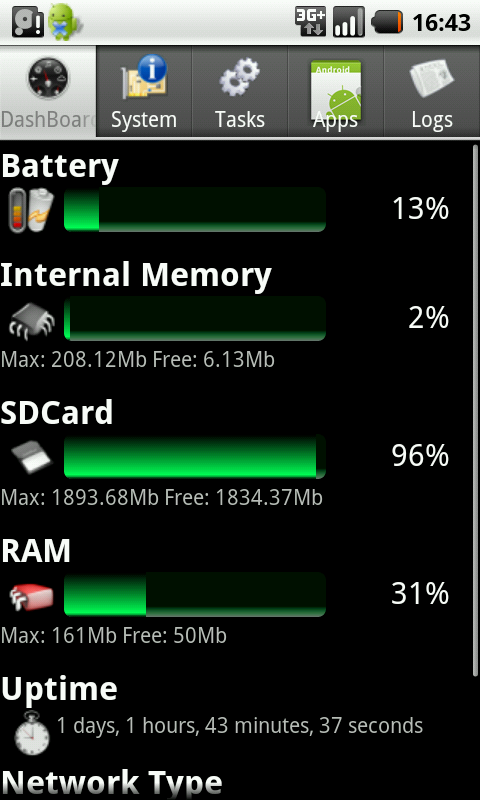Tap the battery icon beside Battery bar

coord(31,210)
